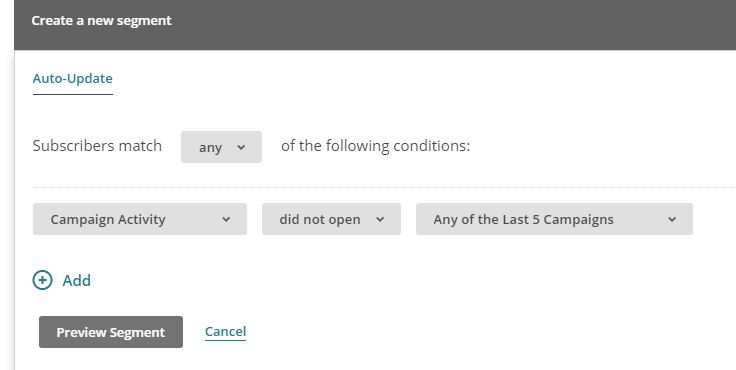Image resolution: width=736 pixels, height=370 pixels.
Task: Click underline beneath Auto-Update tab
Action: click(x=73, y=94)
